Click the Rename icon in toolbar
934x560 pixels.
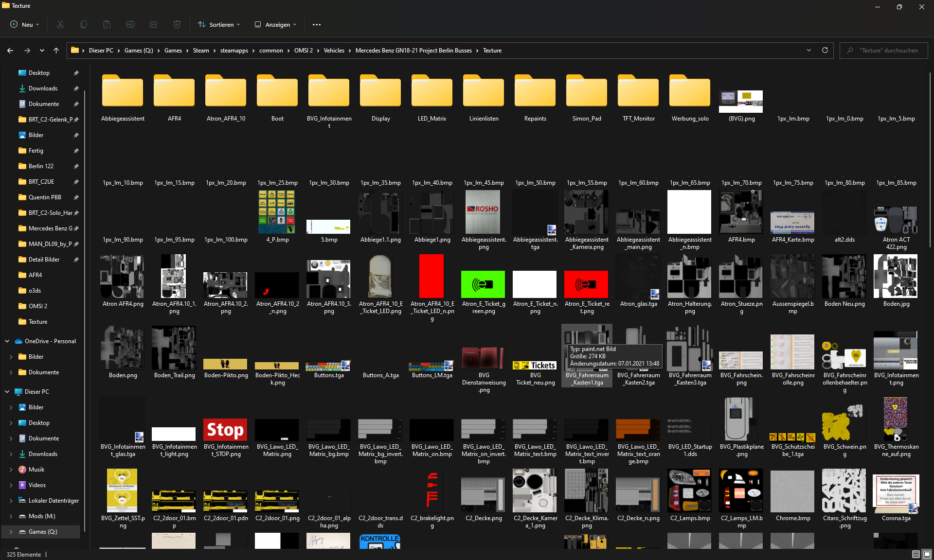click(130, 24)
